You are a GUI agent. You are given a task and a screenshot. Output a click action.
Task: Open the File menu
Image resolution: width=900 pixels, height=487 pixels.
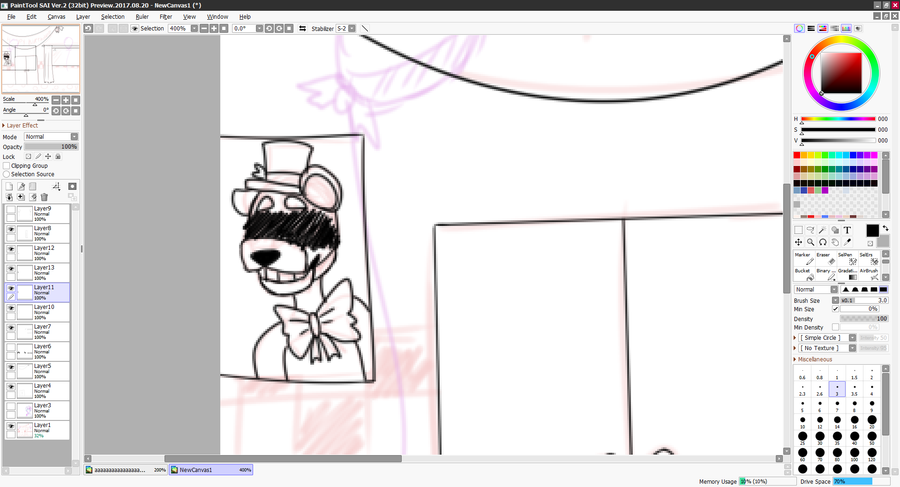11,17
